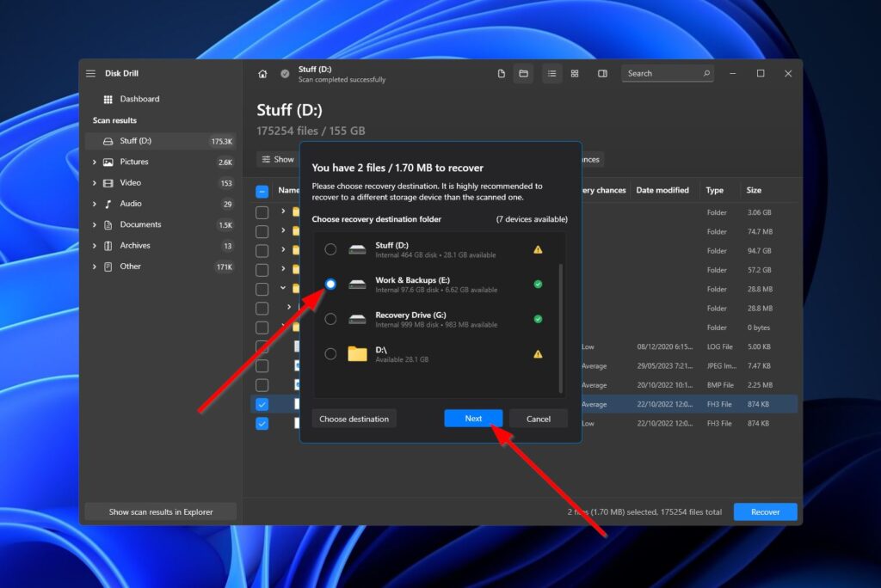Switch to list view in the toolbar
Viewport: 881px width, 588px height.
click(551, 74)
